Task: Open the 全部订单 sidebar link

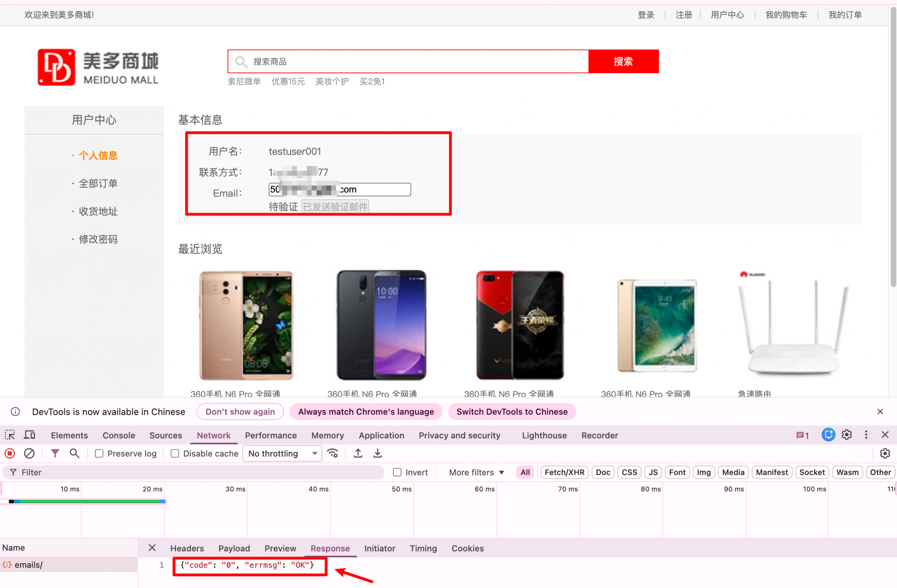Action: coord(98,184)
